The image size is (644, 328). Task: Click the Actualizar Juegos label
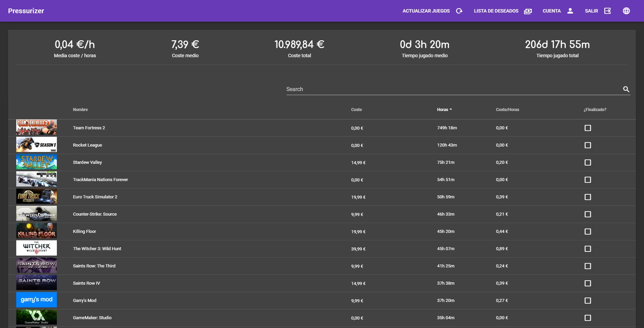tap(426, 11)
